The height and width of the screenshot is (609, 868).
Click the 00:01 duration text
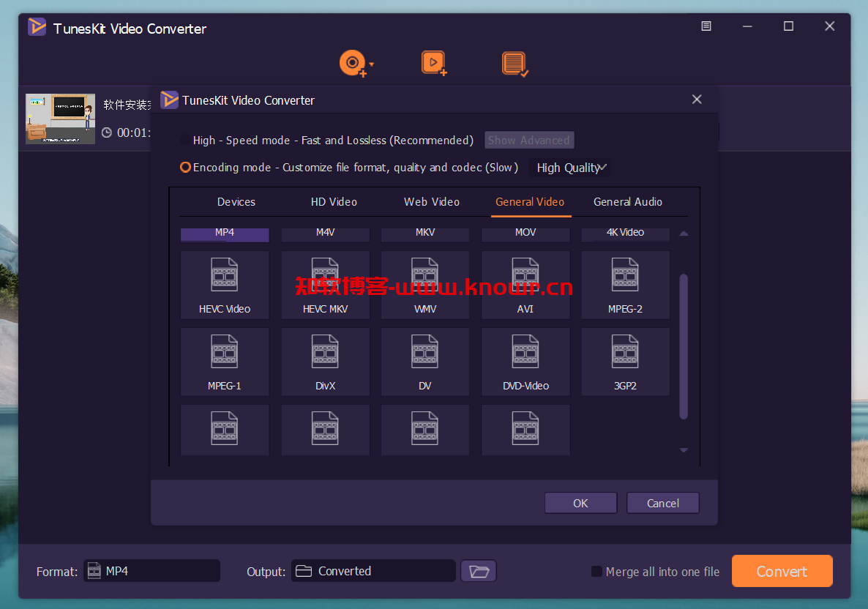pyautogui.click(x=133, y=133)
